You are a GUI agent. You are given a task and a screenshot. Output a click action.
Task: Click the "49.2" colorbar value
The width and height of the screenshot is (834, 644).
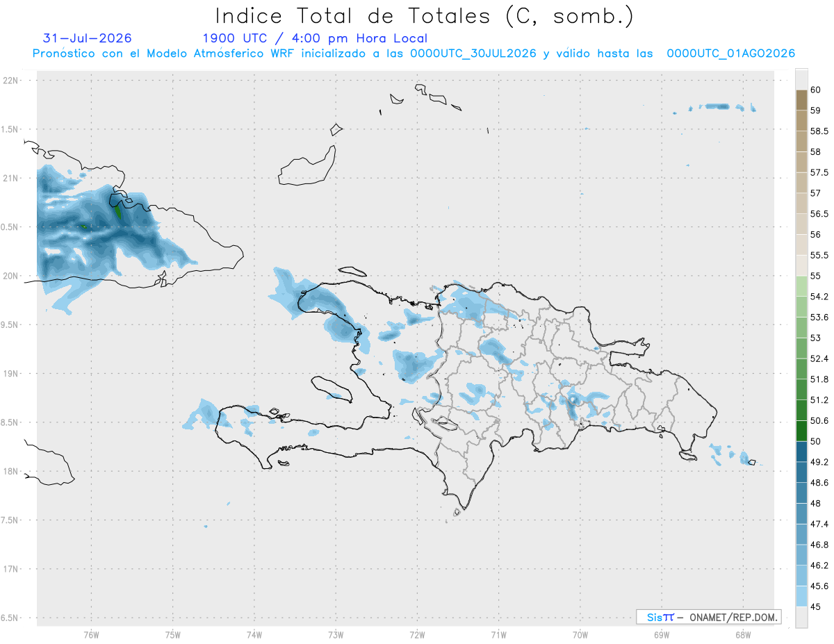point(819,462)
